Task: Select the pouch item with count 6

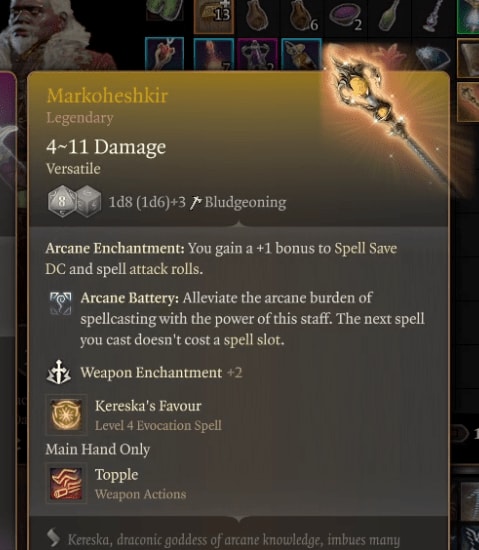Action: [303, 16]
